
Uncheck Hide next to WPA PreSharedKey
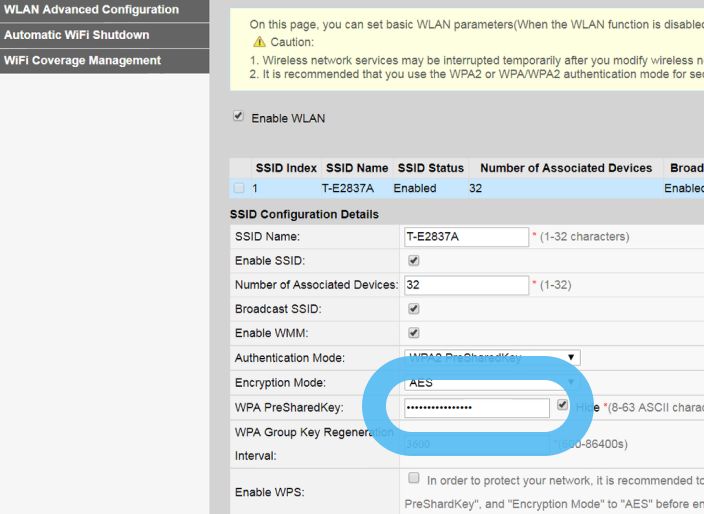(563, 406)
